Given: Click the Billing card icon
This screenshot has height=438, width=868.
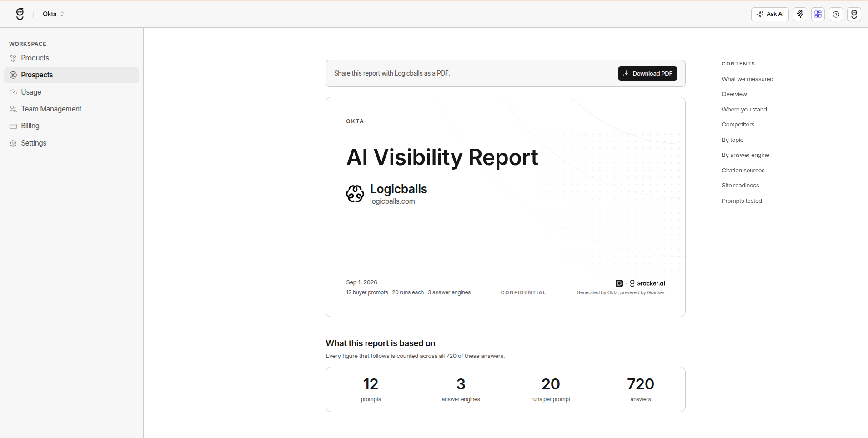Looking at the screenshot, I should pyautogui.click(x=13, y=126).
